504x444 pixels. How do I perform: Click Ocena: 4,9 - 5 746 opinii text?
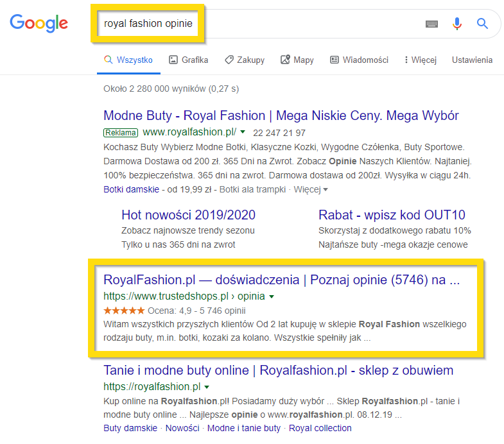coord(196,311)
